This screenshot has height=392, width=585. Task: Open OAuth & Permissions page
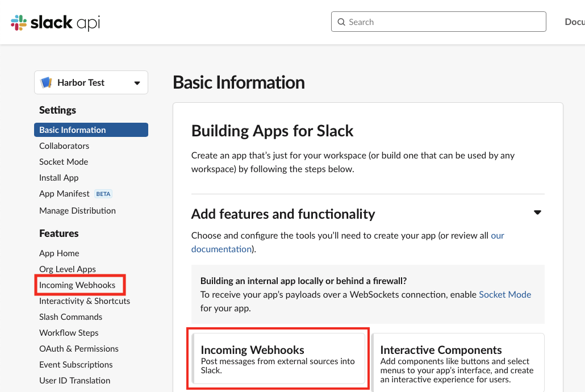[79, 349]
